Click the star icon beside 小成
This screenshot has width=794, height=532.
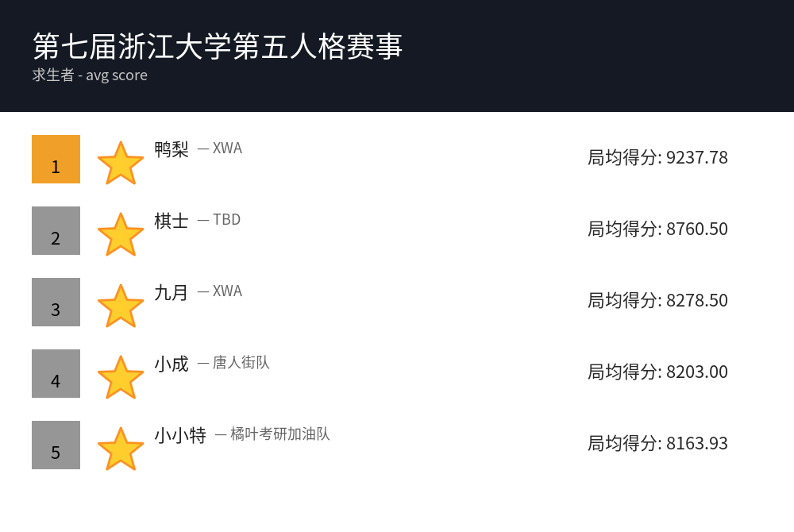point(121,377)
